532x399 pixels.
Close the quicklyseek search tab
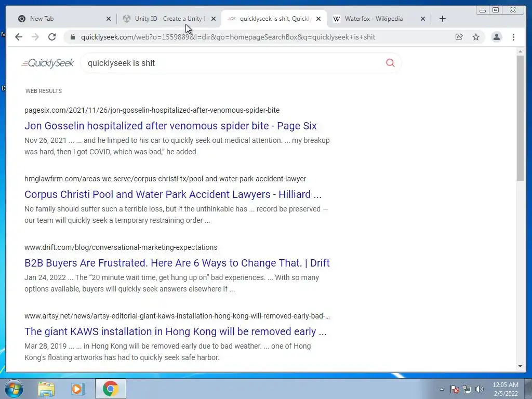point(318,19)
